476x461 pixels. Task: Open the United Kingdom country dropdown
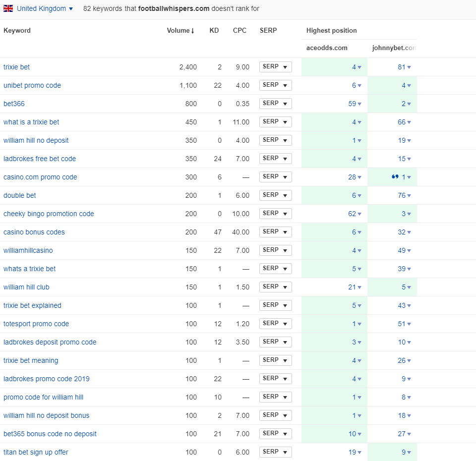(x=45, y=9)
